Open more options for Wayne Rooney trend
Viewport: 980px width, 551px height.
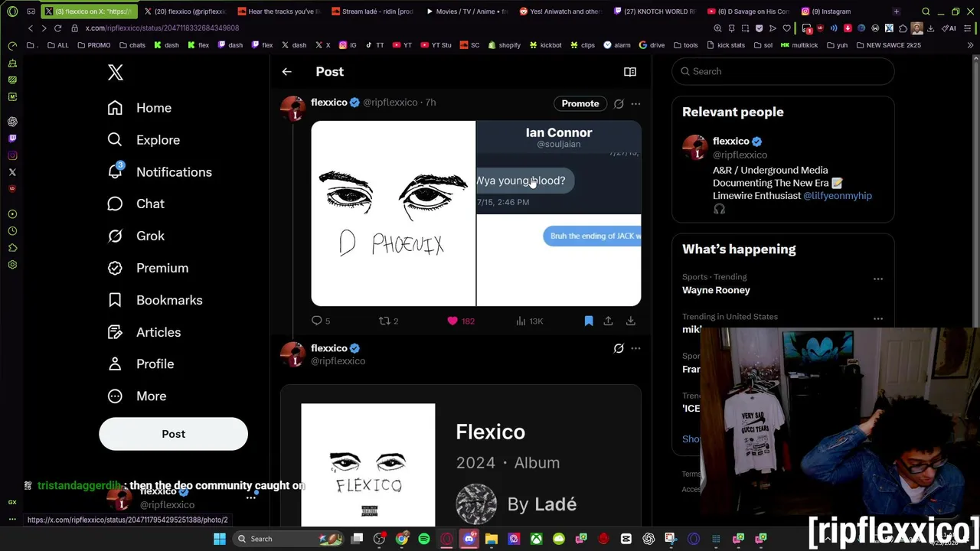point(878,279)
